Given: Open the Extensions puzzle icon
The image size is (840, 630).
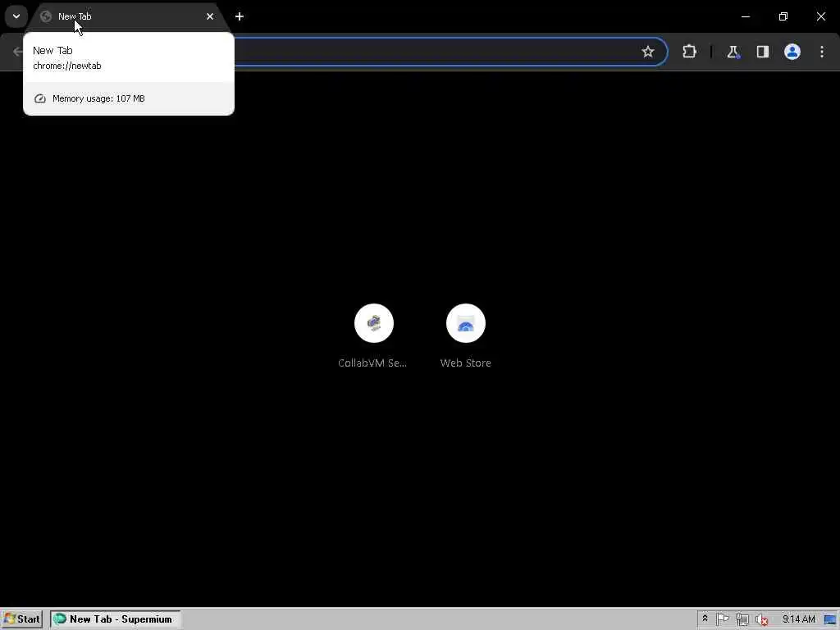Looking at the screenshot, I should (689, 52).
